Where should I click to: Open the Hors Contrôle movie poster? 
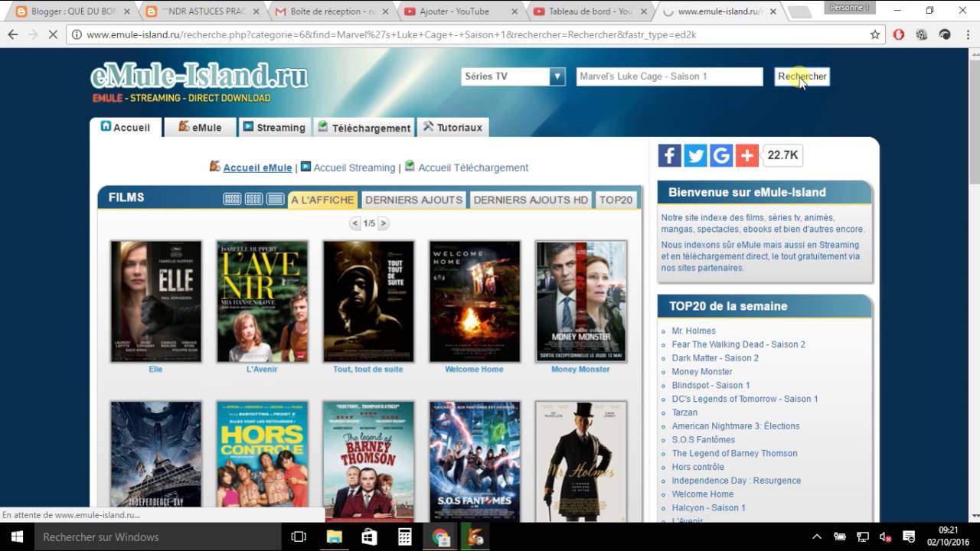coord(263,461)
